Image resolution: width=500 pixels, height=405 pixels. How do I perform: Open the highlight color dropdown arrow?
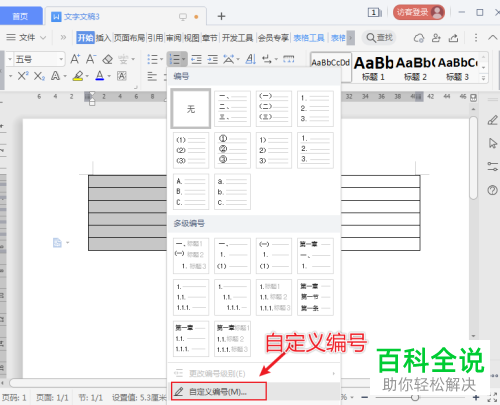[87, 76]
